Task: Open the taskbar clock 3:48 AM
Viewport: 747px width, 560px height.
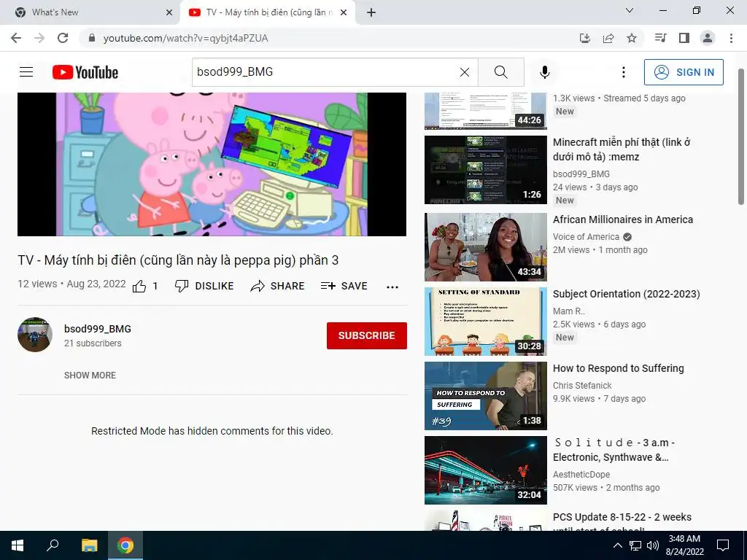Action: pos(684,545)
